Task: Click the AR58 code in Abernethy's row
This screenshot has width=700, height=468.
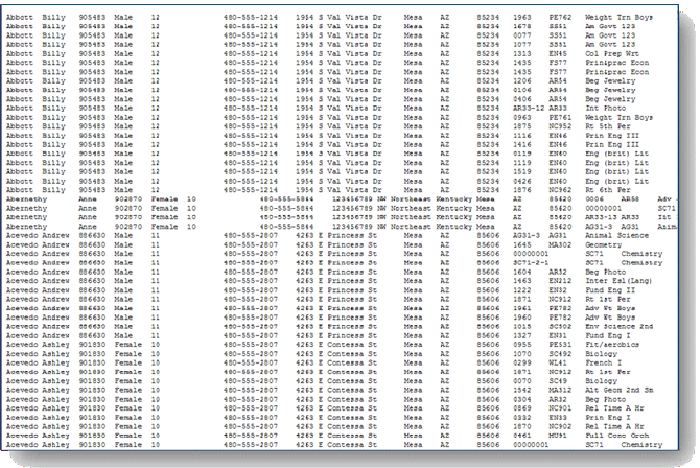Action: point(630,199)
